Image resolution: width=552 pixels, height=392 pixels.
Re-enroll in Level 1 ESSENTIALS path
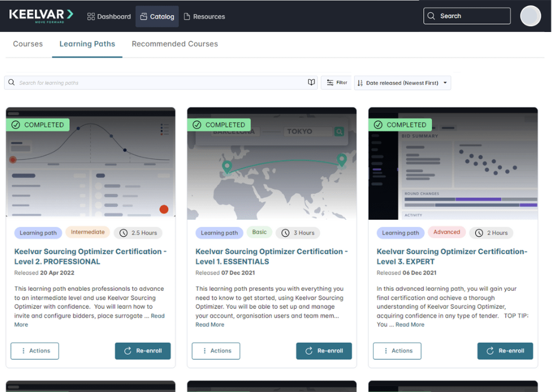pos(324,351)
